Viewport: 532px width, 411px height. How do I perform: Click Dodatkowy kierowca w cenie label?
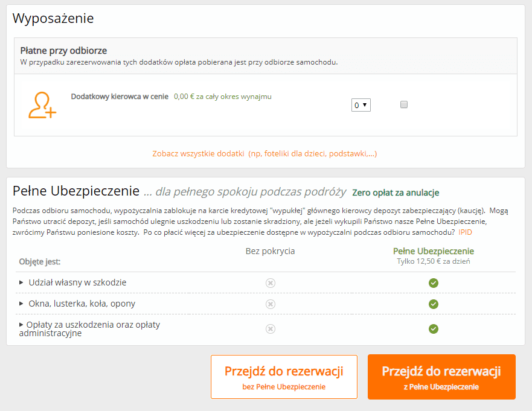pyautogui.click(x=120, y=97)
